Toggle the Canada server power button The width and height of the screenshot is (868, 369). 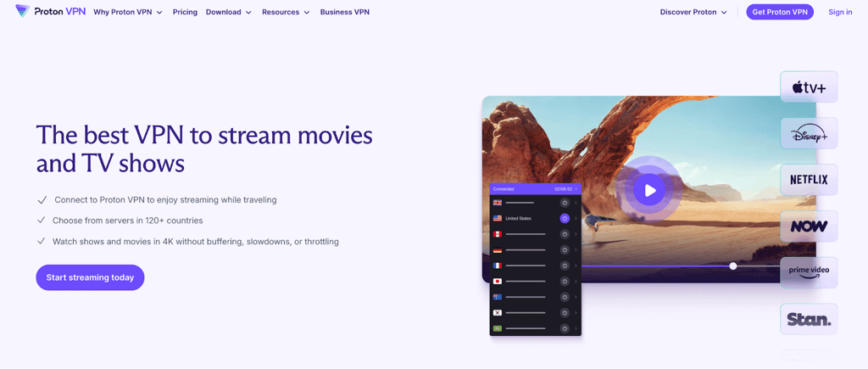(x=565, y=234)
